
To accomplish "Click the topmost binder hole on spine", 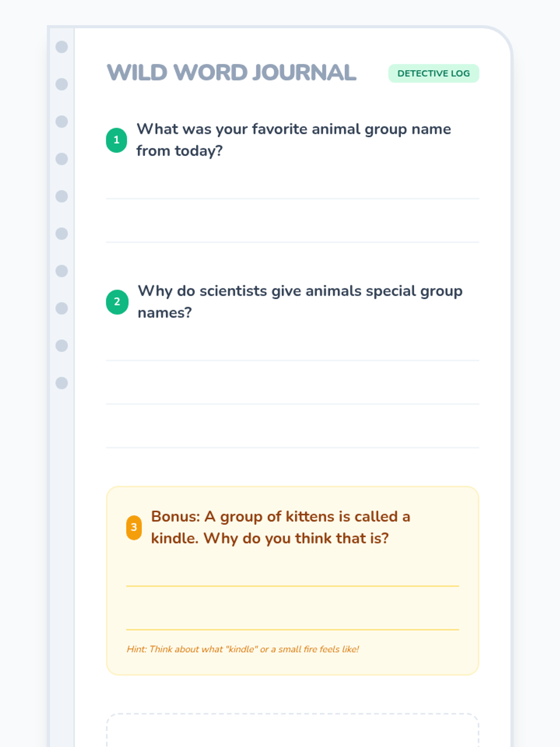I will 62,47.
